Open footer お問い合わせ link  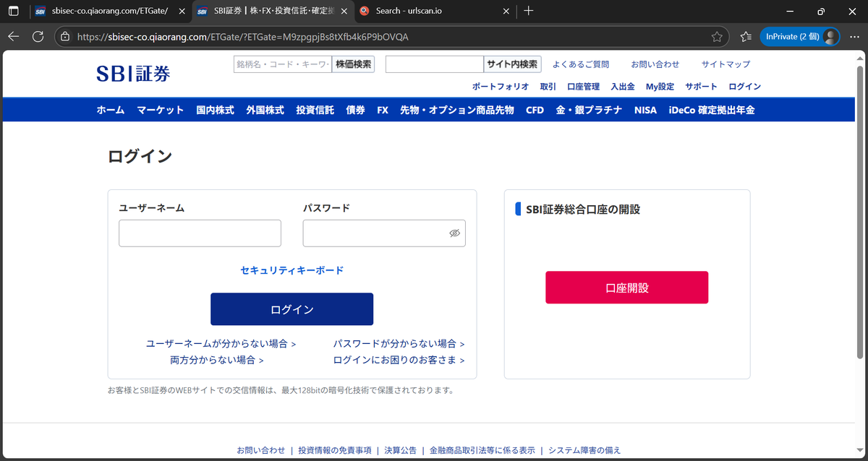tap(261, 450)
